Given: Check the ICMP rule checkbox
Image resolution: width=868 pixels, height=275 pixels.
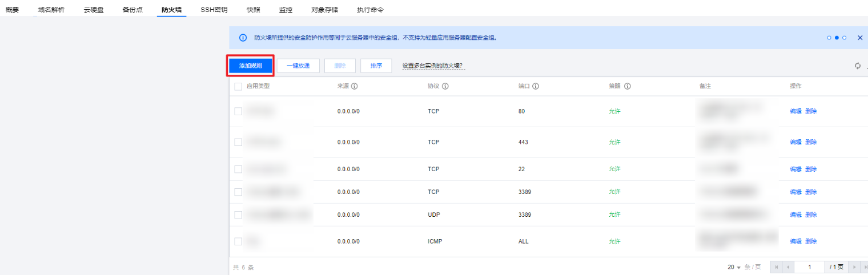Looking at the screenshot, I should tap(238, 241).
